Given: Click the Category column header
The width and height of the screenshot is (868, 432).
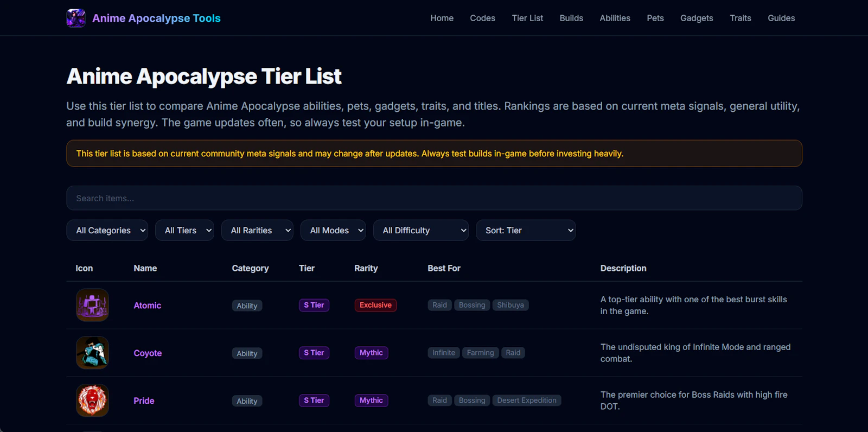Looking at the screenshot, I should pyautogui.click(x=250, y=268).
